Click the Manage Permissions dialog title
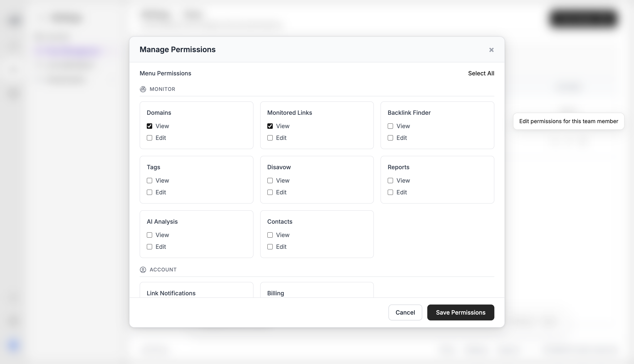 pyautogui.click(x=177, y=49)
